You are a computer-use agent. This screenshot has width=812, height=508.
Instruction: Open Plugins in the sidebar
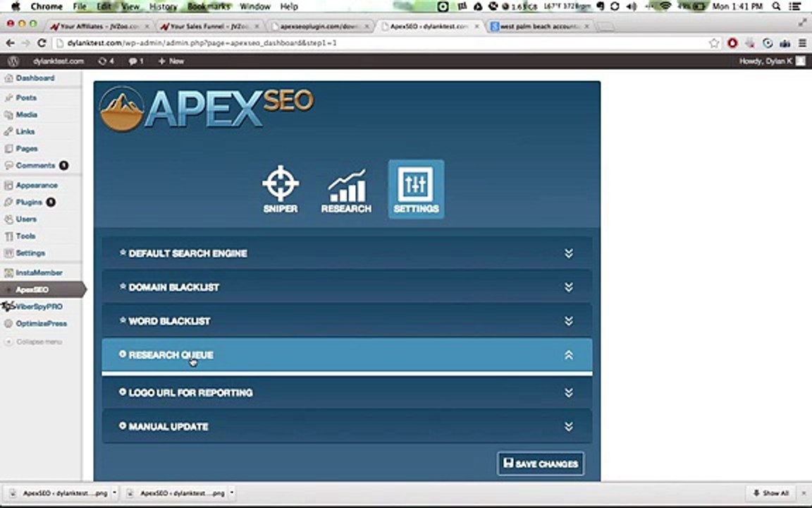pyautogui.click(x=29, y=202)
